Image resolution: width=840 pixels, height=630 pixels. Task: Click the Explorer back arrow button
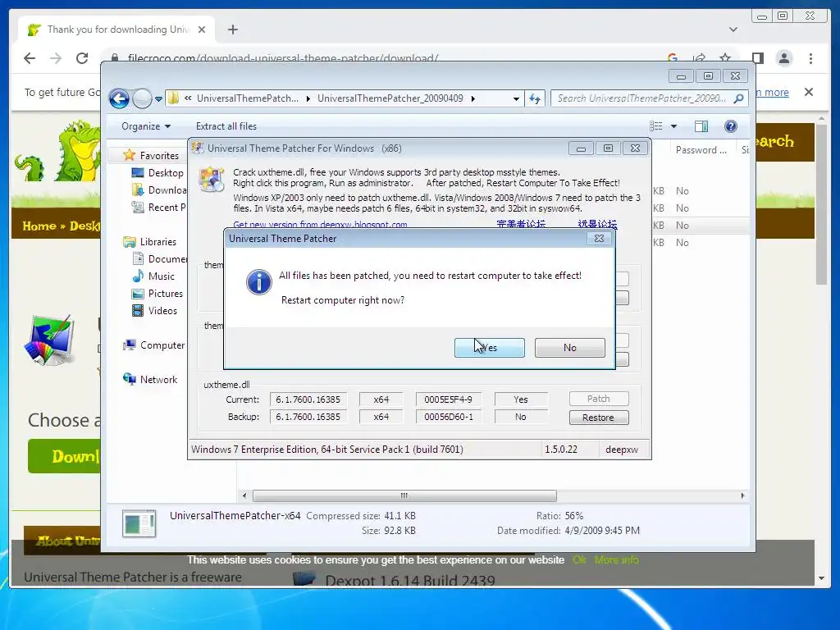point(119,98)
